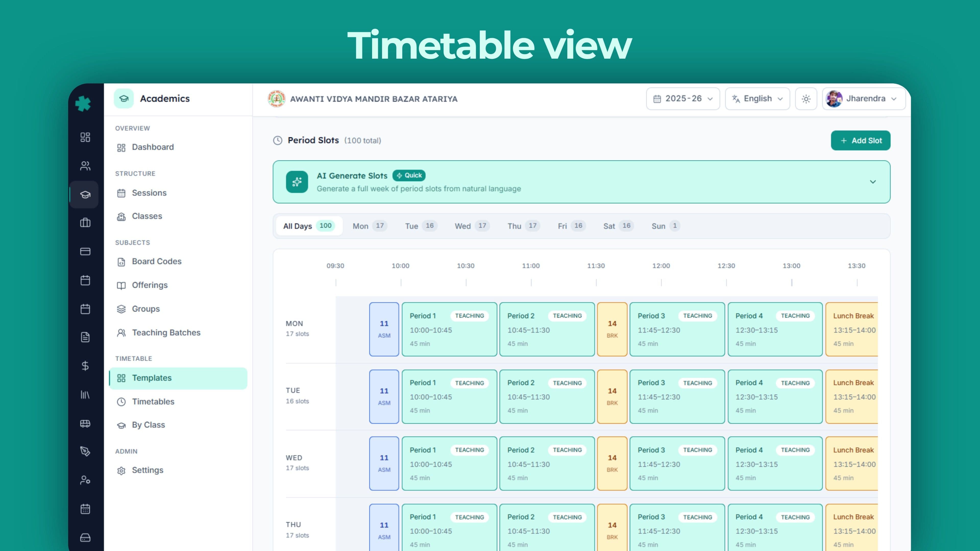Viewport: 980px width, 551px height.
Task: Select the Mon tab
Action: pyautogui.click(x=370, y=226)
